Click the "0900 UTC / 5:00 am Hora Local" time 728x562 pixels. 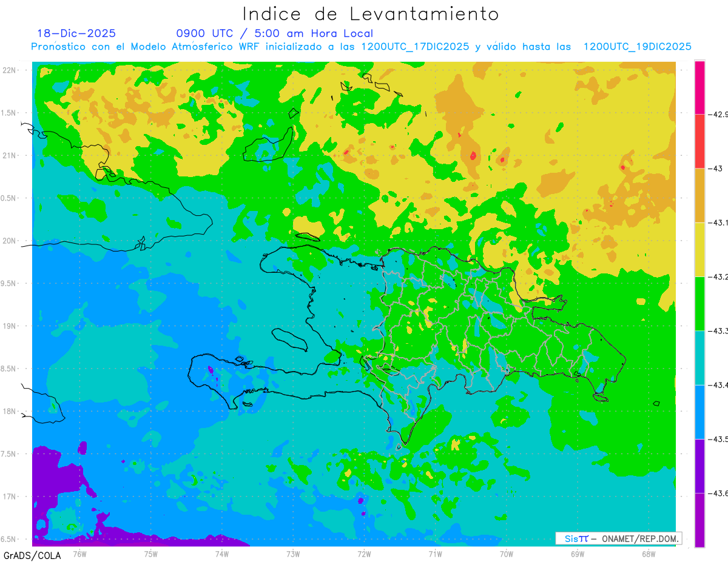[275, 33]
